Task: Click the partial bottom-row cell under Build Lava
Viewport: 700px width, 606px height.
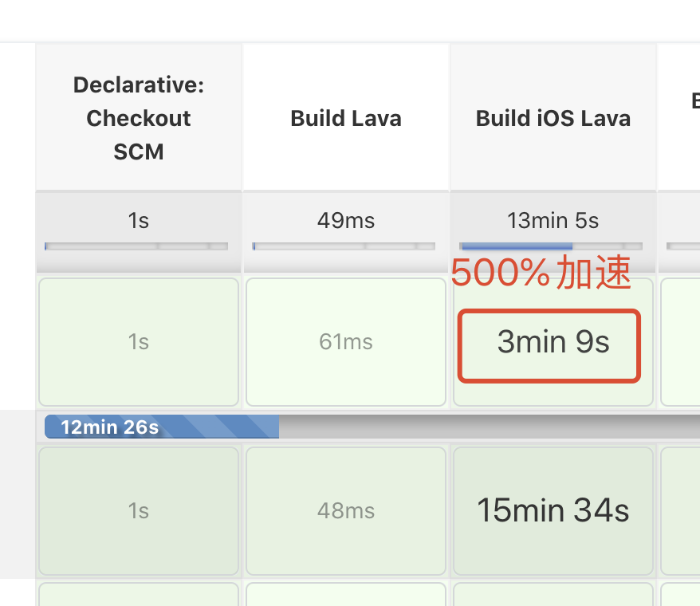Action: [x=346, y=595]
